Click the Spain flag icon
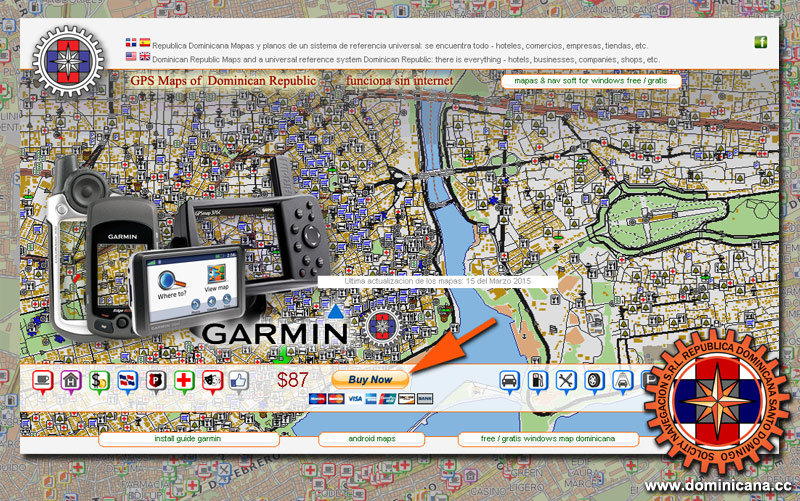 [x=145, y=42]
